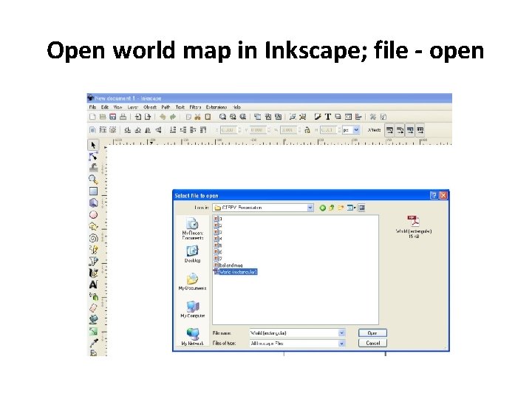Click the Open folder icon in toolbar
532x399 pixels.
[103, 117]
